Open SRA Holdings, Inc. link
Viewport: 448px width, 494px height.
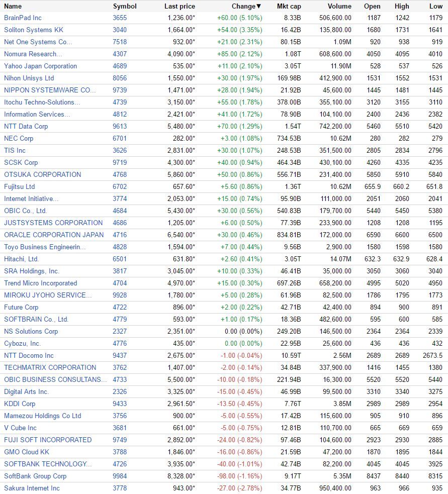point(32,271)
